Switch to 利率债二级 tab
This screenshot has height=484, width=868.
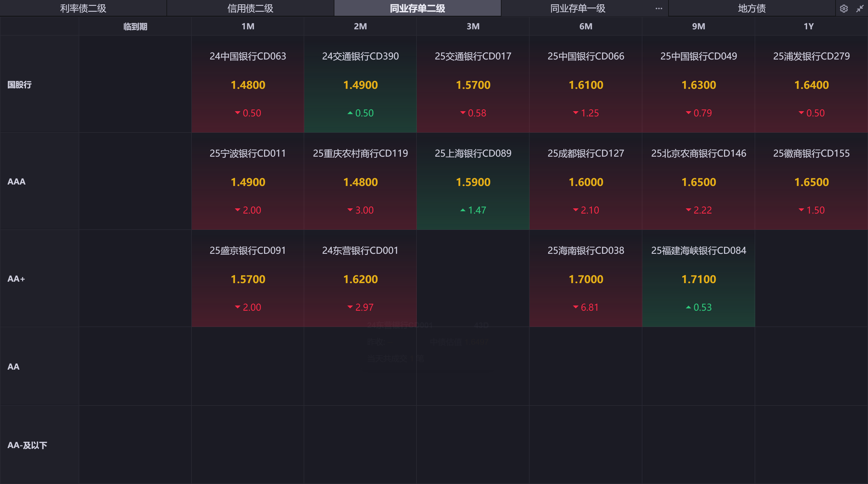click(83, 8)
